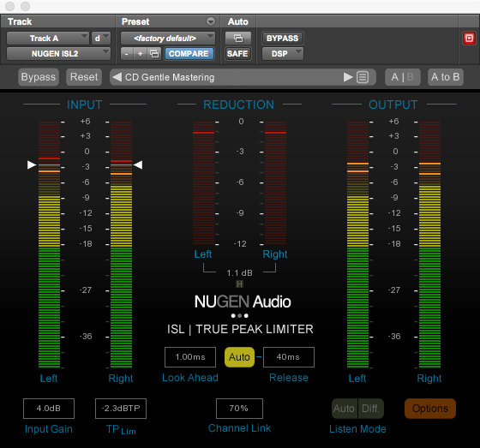This screenshot has width=480, height=448.
Task: Open the orange Options button
Action: 430,409
